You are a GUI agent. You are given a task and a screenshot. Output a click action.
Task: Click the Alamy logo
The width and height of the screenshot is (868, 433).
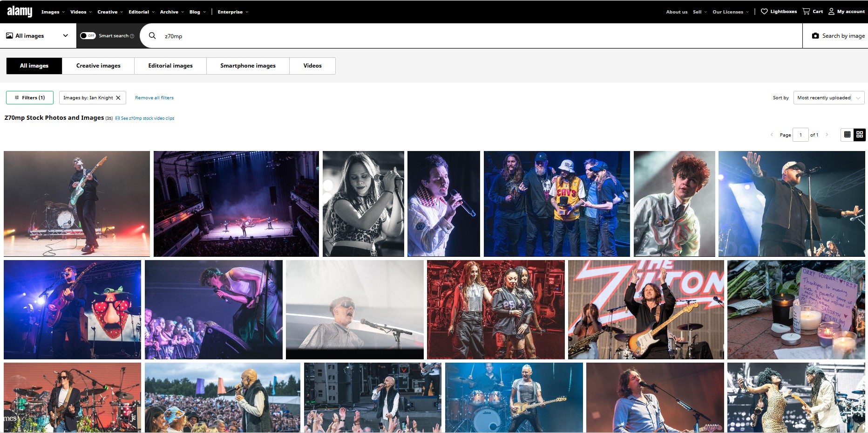pyautogui.click(x=20, y=12)
